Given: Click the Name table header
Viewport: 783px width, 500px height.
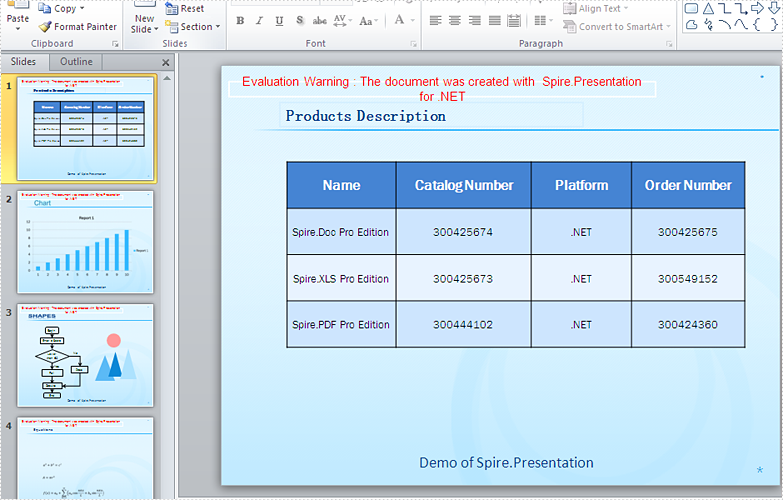Looking at the screenshot, I should [342, 185].
